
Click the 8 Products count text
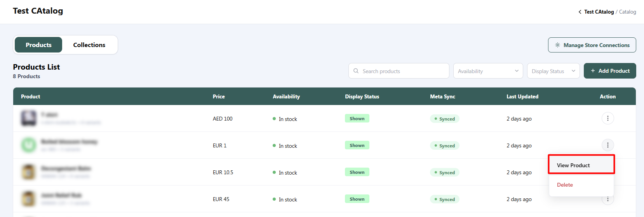pos(26,76)
